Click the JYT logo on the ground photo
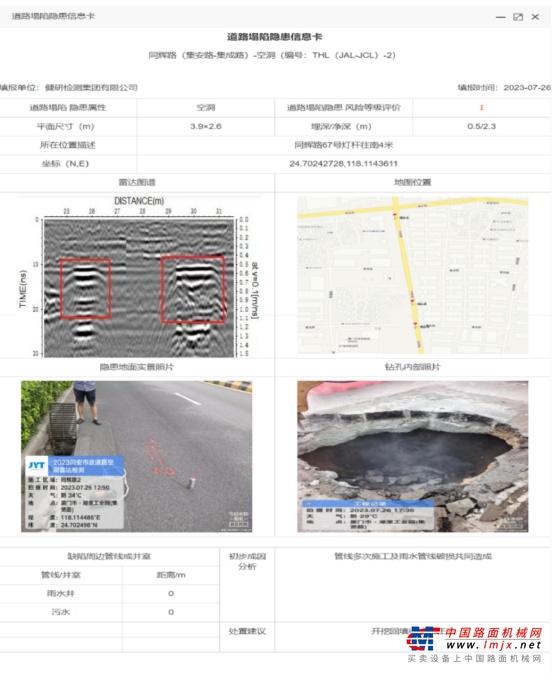Viewport: 554px width, 681px height. (x=36, y=466)
